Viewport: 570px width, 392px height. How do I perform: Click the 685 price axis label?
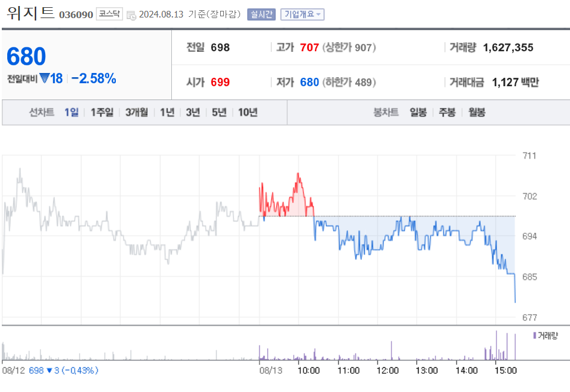(530, 277)
